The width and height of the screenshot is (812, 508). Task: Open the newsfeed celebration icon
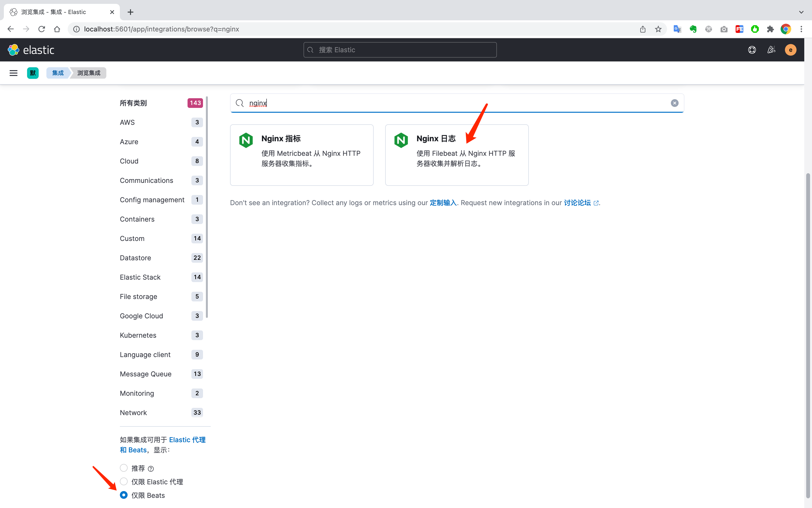(x=771, y=50)
